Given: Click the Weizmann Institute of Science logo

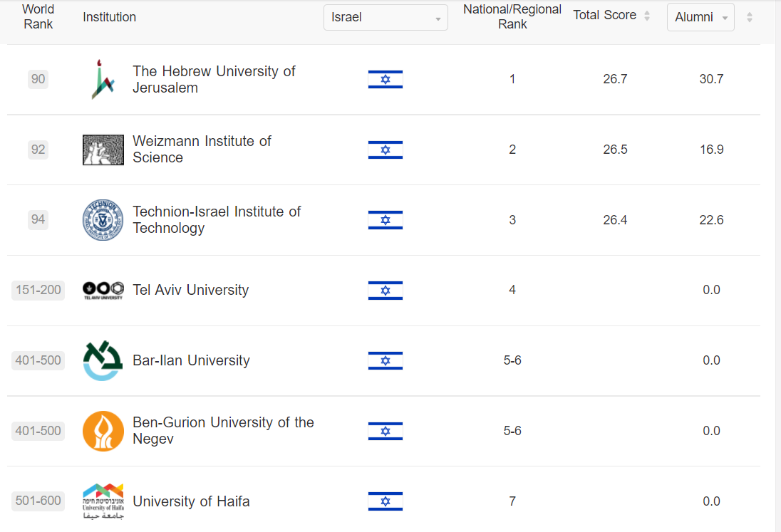Looking at the screenshot, I should [x=103, y=150].
